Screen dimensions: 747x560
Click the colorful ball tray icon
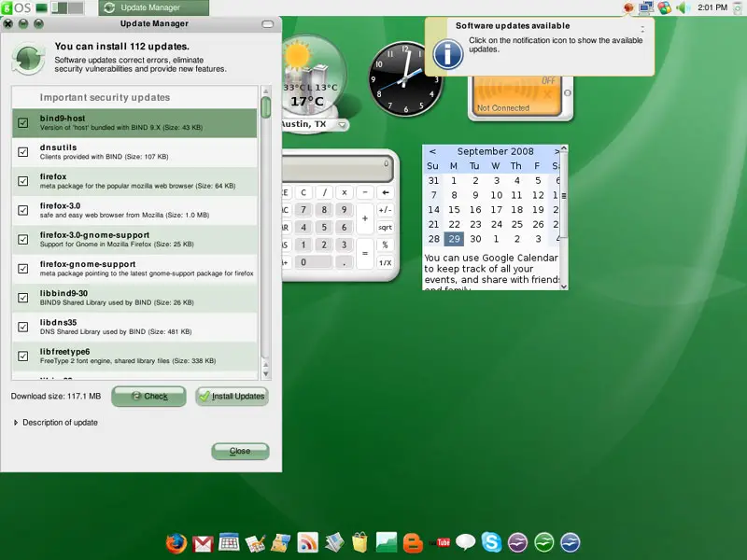click(x=665, y=7)
